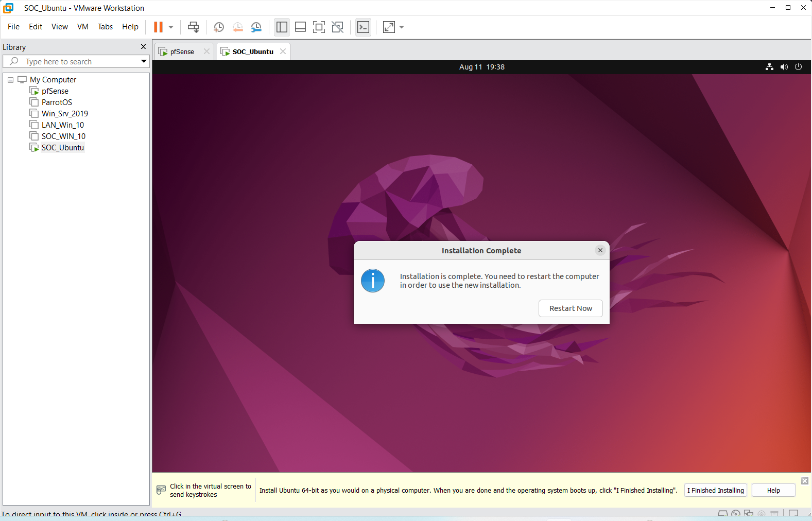Image resolution: width=812 pixels, height=521 pixels.
Task: Click the keyboard hint icon
Action: point(161,490)
